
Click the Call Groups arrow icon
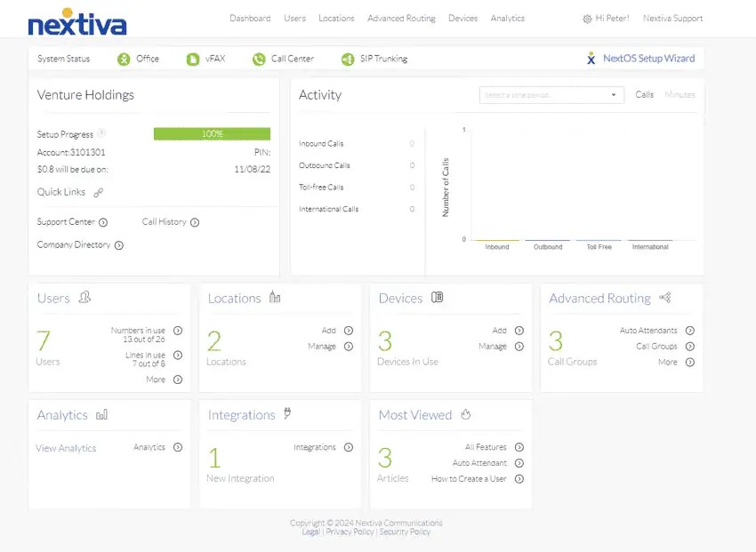pos(690,347)
